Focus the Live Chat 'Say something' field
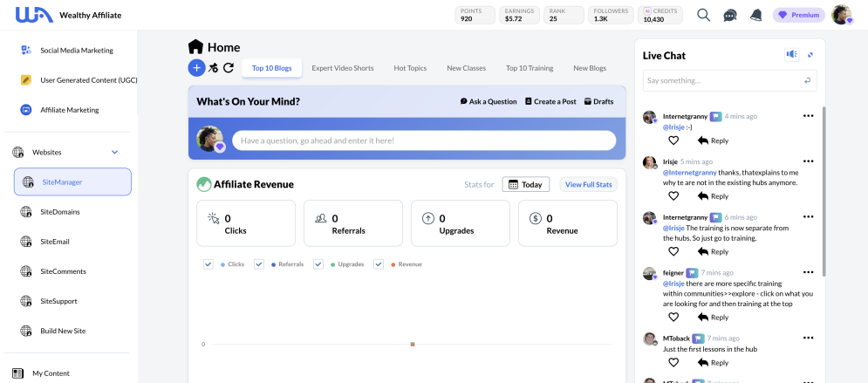The width and height of the screenshot is (868, 383). click(729, 81)
